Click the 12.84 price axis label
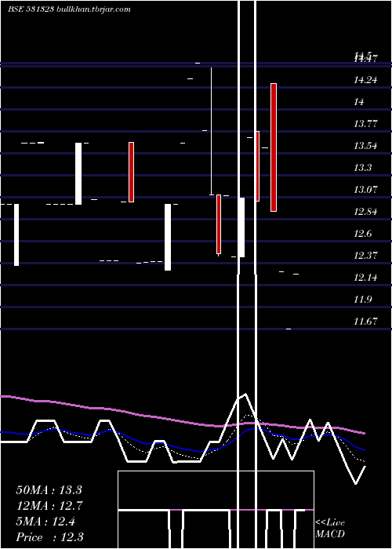The image size is (392, 549). (x=365, y=212)
